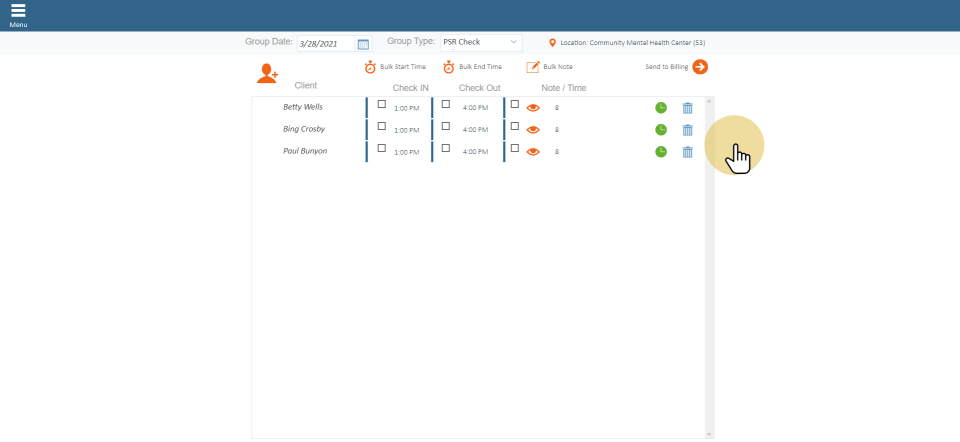This screenshot has height=442, width=960.
Task: Toggle note checkbox for Paul Bunyon
Action: point(515,148)
